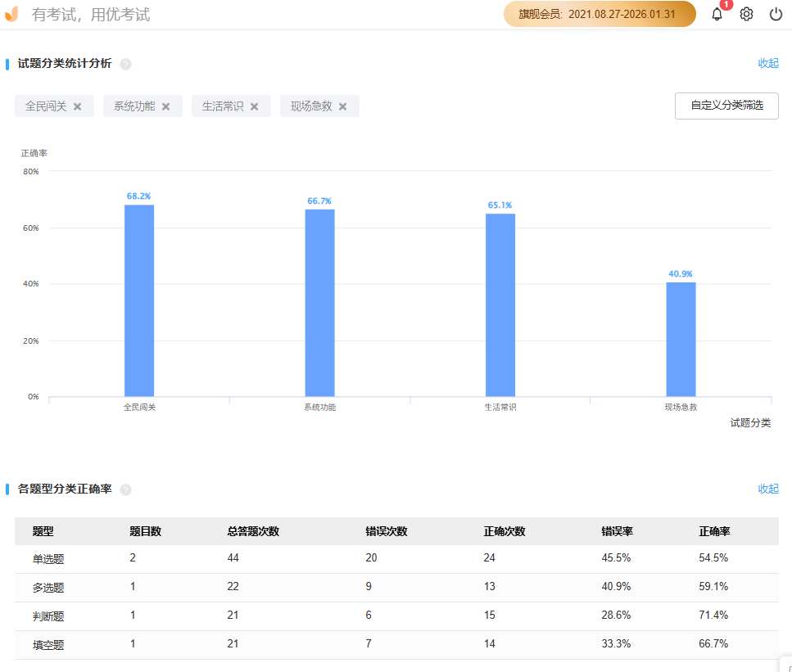Remove the 现场急救 filter tag

pyautogui.click(x=343, y=106)
